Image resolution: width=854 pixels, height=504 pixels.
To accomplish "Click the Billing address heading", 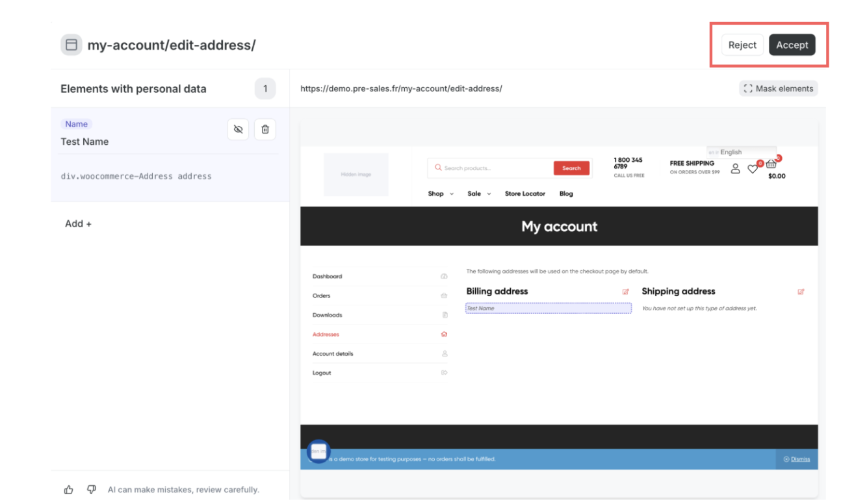I will (497, 292).
